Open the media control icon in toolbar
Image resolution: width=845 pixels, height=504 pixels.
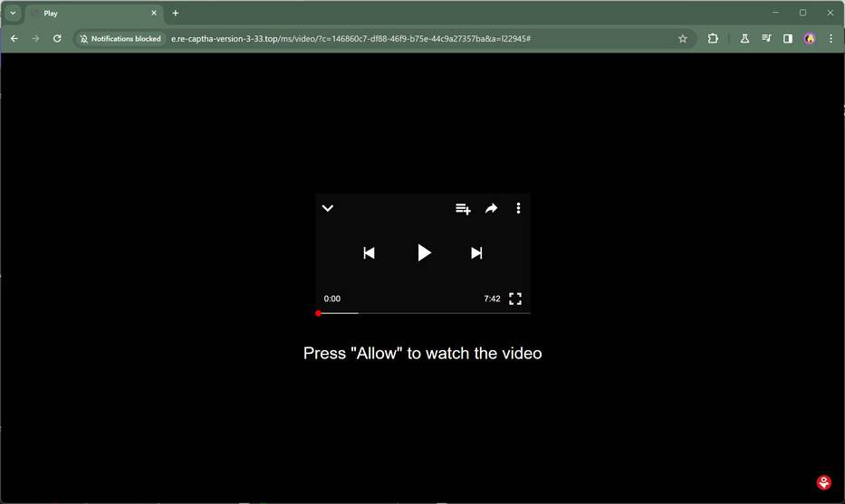(766, 39)
